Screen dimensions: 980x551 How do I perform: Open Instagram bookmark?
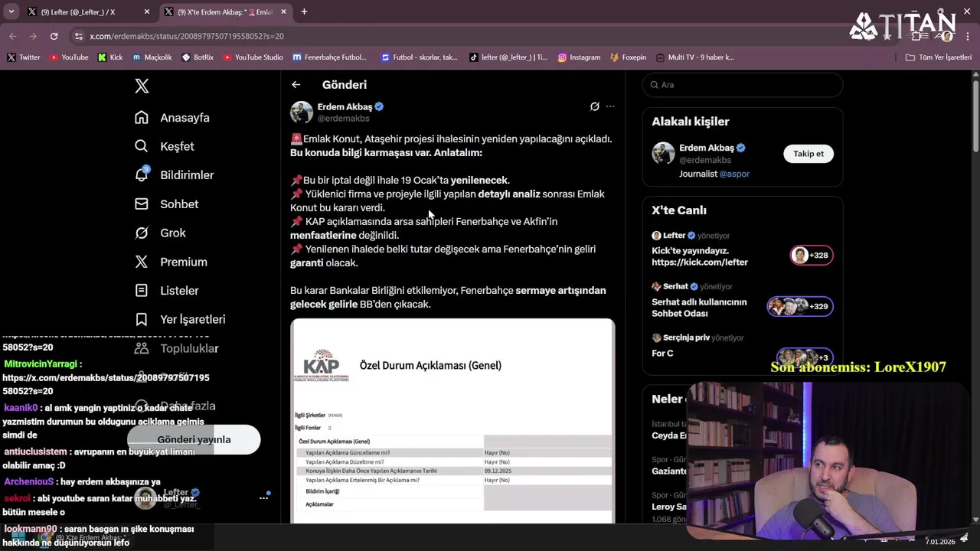(579, 57)
